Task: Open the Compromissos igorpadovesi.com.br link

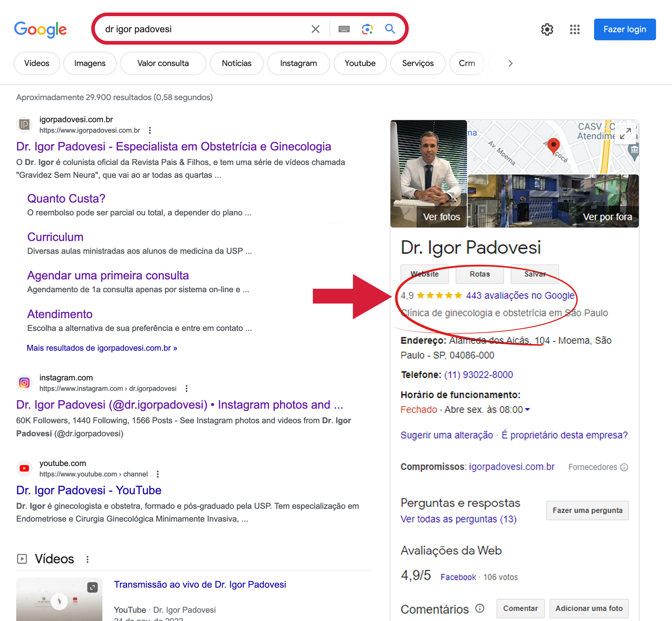Action: (511, 467)
